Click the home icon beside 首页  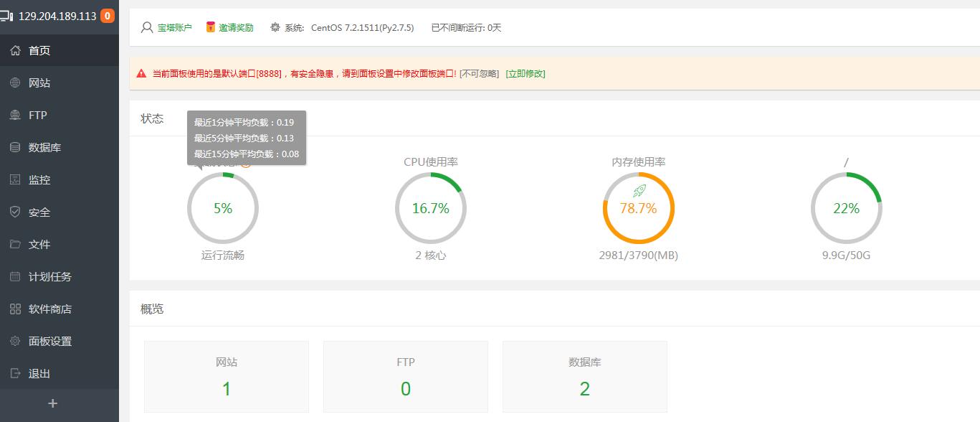(15, 50)
